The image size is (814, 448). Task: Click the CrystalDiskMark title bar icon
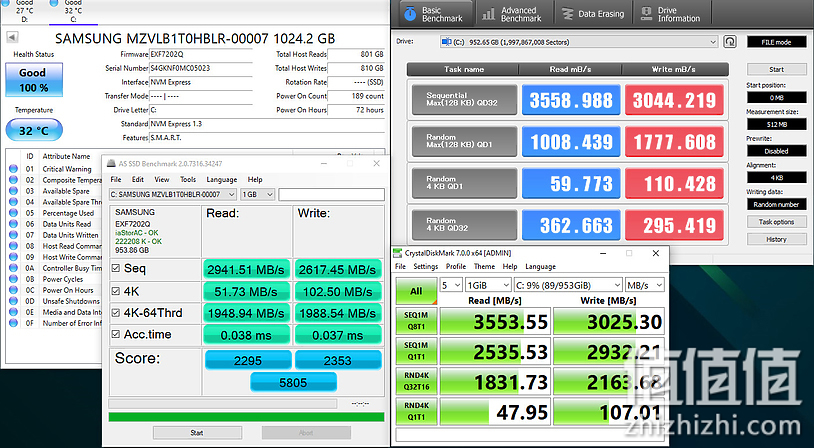click(x=398, y=253)
